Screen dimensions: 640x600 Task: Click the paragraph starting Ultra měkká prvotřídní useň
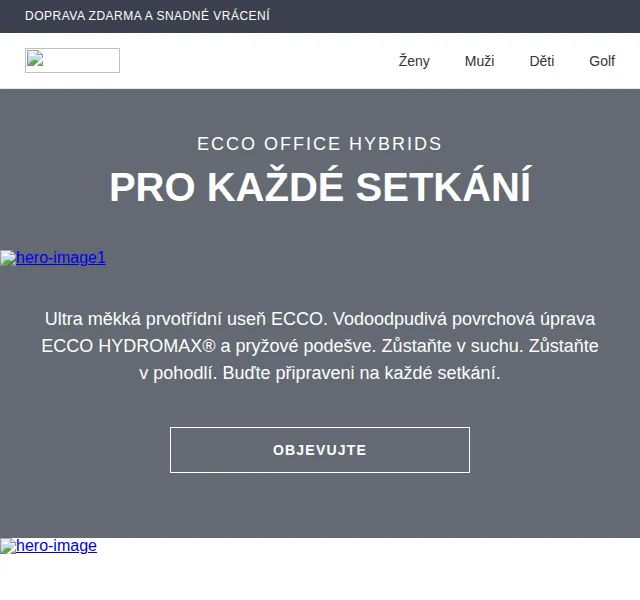click(320, 346)
